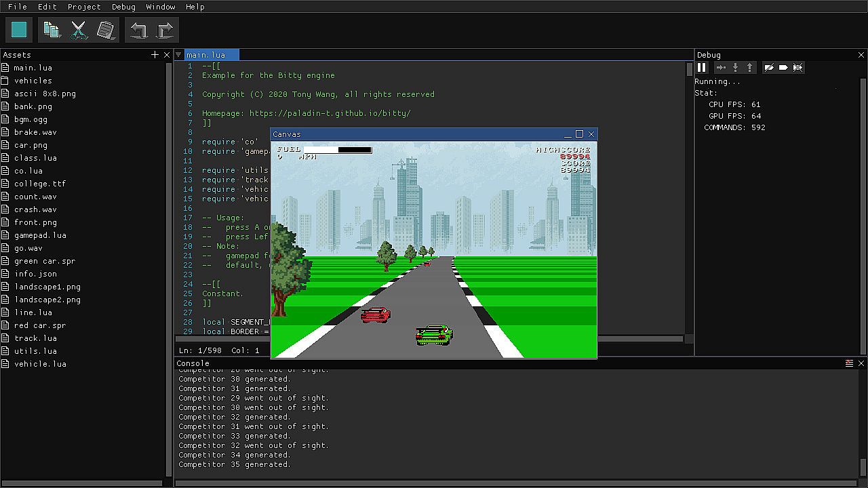Clear all breakpoints with crossed tag icon
Image resolution: width=868 pixels, height=488 pixels.
[797, 67]
